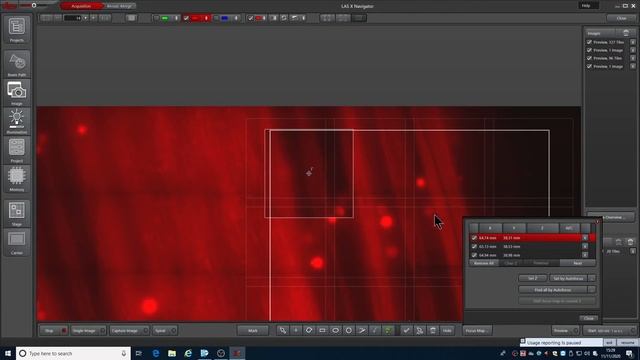Click the zoom value input field
640x360 pixels.
point(73,18)
